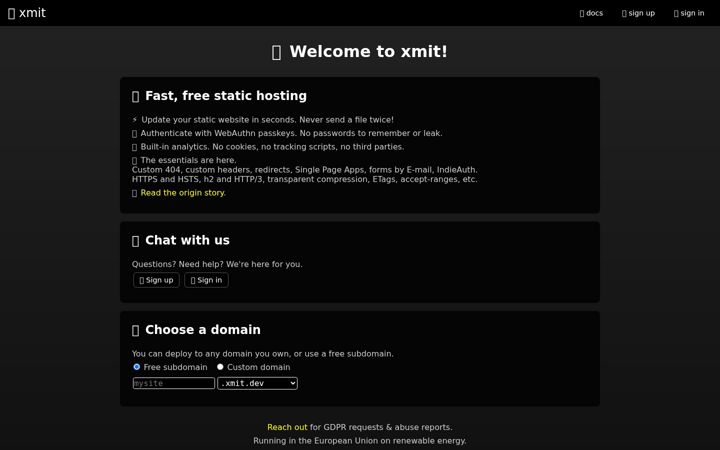Open sign in from the top navigation
Viewport: 720px width, 450px height.
pyautogui.click(x=689, y=13)
